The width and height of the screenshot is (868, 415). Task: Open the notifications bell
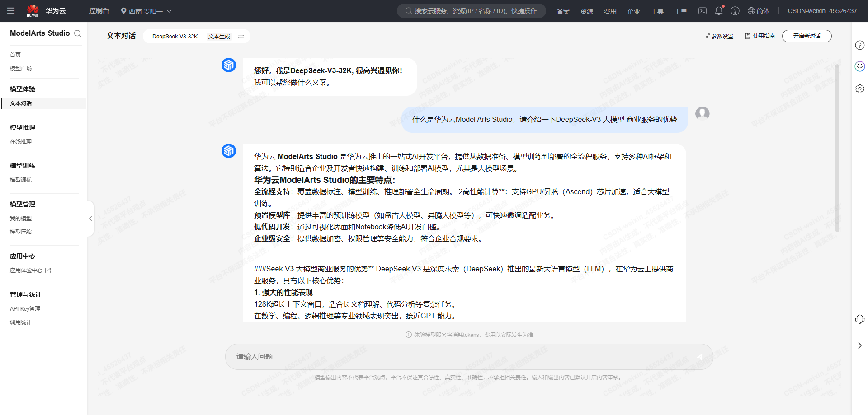[x=719, y=11]
